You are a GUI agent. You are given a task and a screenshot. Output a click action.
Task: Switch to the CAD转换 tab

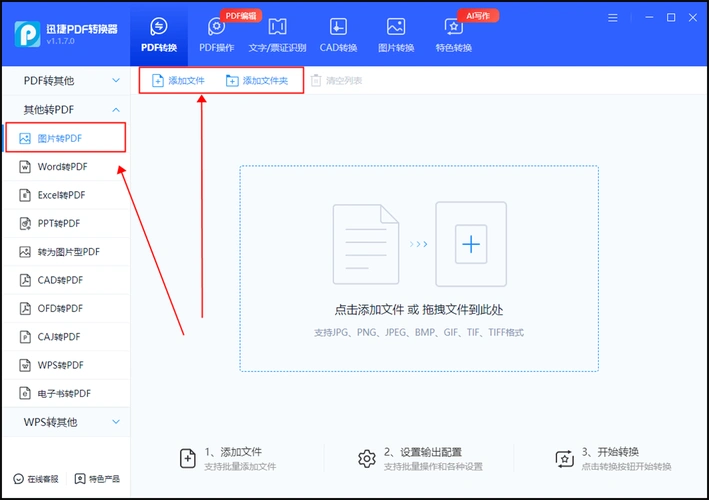point(338,35)
